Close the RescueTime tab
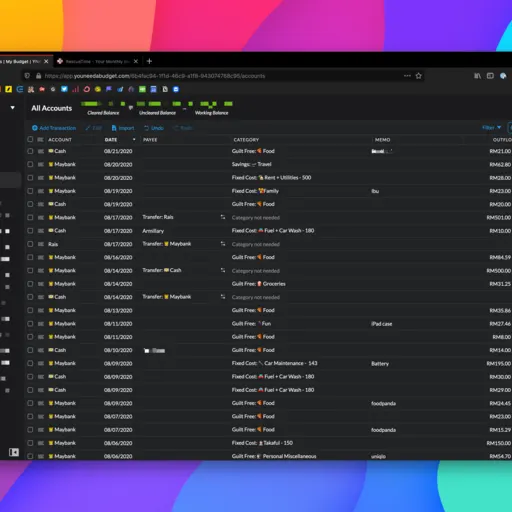Screen dimensions: 512x512 coord(136,62)
